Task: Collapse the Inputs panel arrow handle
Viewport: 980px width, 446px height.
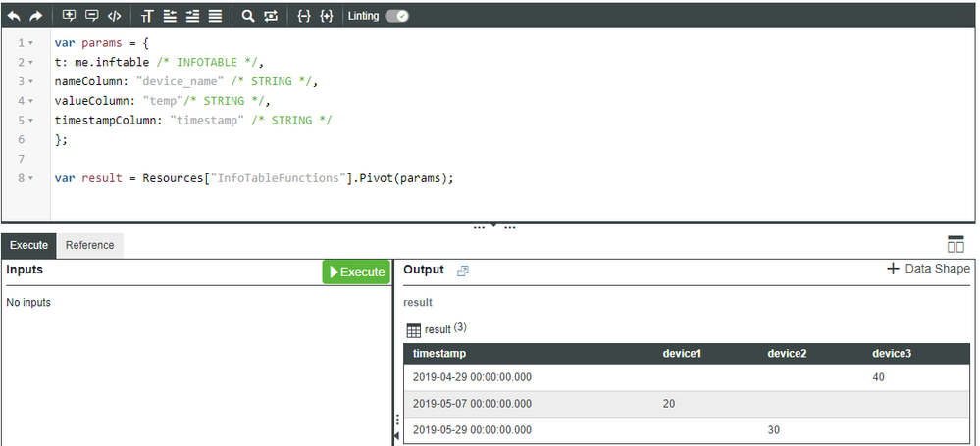Action: [396, 435]
